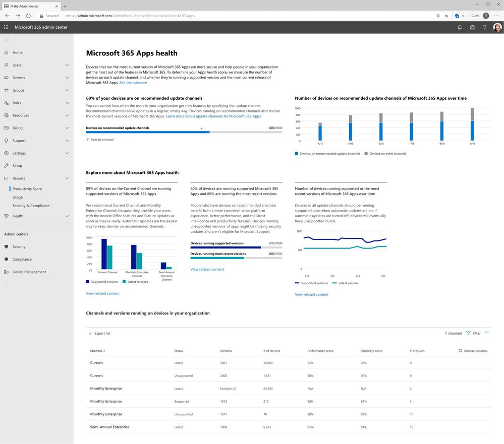504x444 pixels.
Task: Open Security & Compliance reports
Action: click(x=31, y=206)
